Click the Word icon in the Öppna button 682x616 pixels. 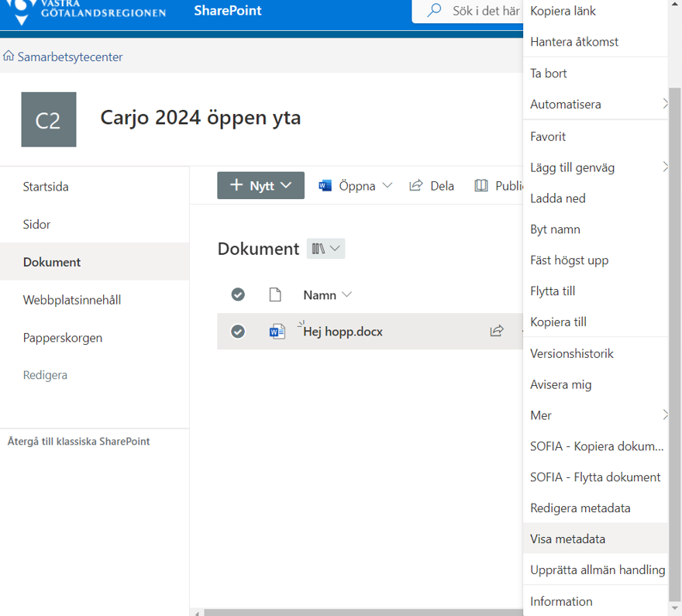(325, 186)
